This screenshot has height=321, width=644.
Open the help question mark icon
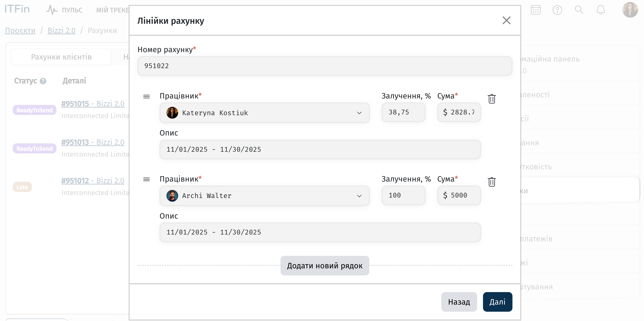pyautogui.click(x=557, y=10)
